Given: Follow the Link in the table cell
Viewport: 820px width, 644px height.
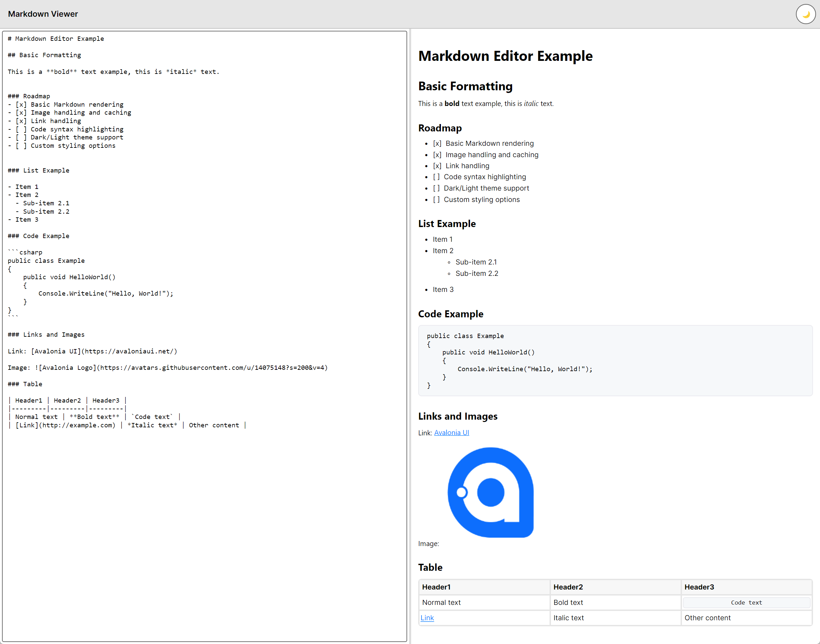Looking at the screenshot, I should (x=427, y=618).
